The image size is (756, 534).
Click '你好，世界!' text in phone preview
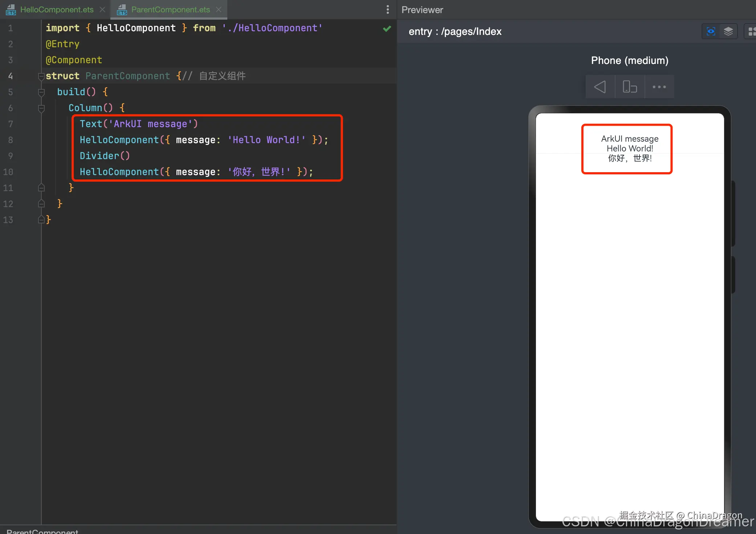630,158
